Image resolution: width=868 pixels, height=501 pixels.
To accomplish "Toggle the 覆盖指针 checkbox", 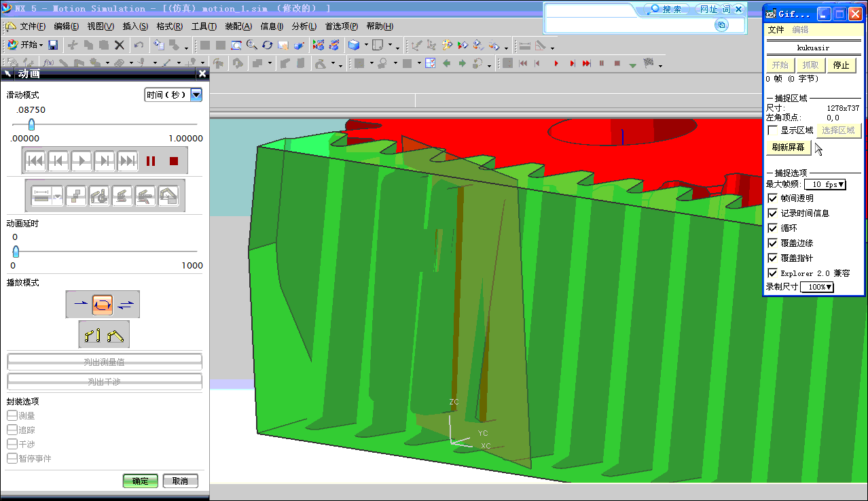I will (772, 258).
